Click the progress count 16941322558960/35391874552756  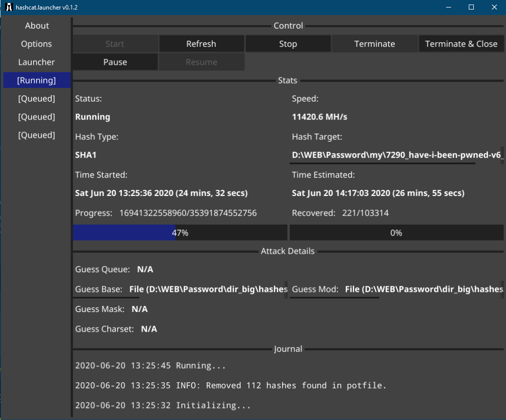click(x=188, y=213)
